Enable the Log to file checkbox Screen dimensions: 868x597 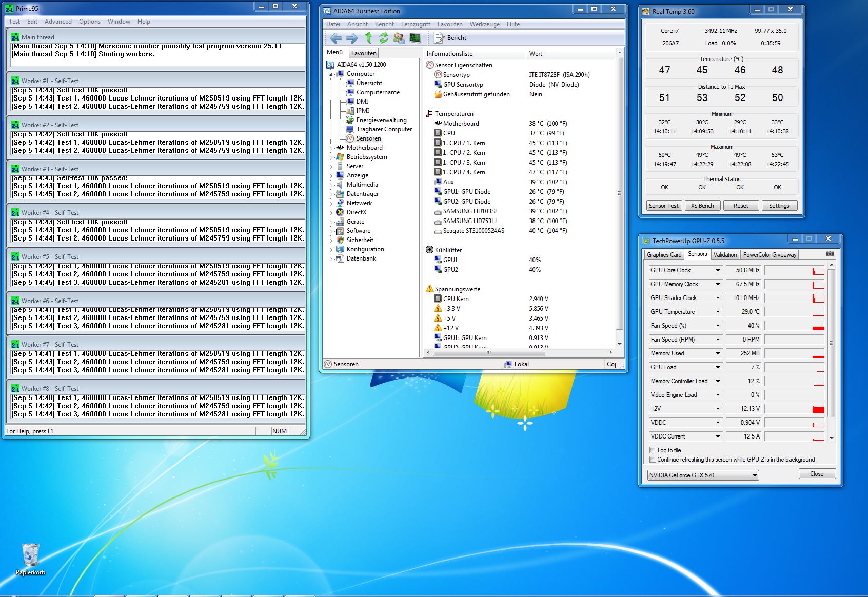653,450
